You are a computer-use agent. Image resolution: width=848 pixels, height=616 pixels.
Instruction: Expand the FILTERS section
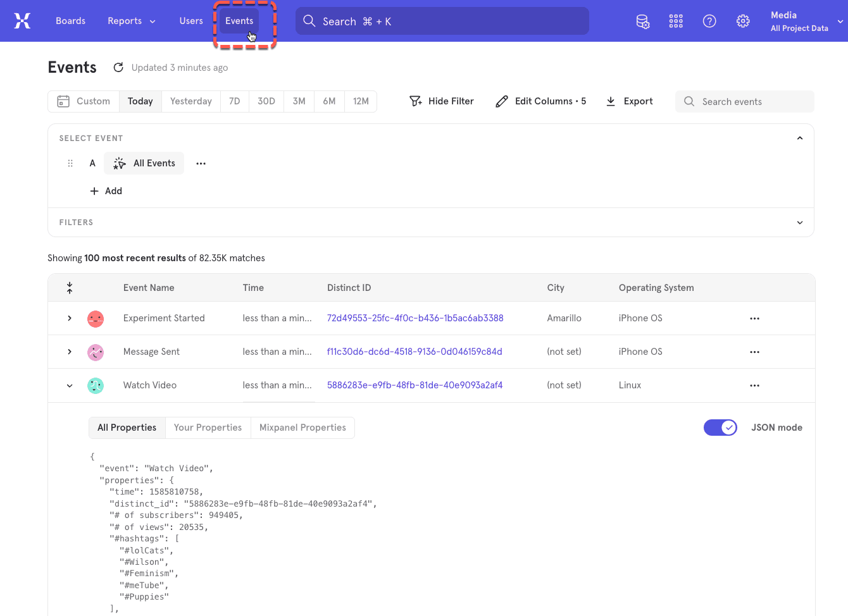[x=799, y=222]
